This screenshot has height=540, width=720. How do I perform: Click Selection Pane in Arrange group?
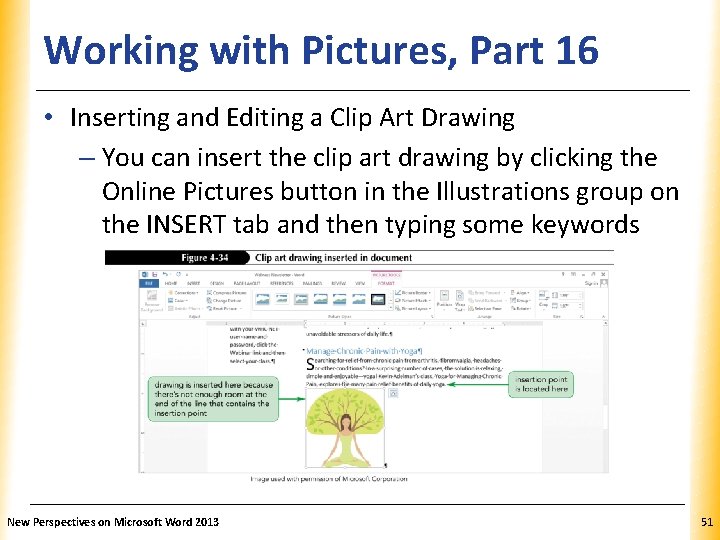coord(485,309)
